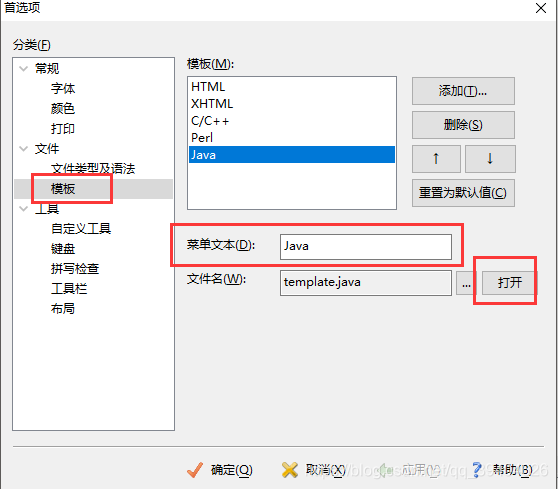Open the 键盘 settings page
The image size is (558, 489).
pos(63,248)
